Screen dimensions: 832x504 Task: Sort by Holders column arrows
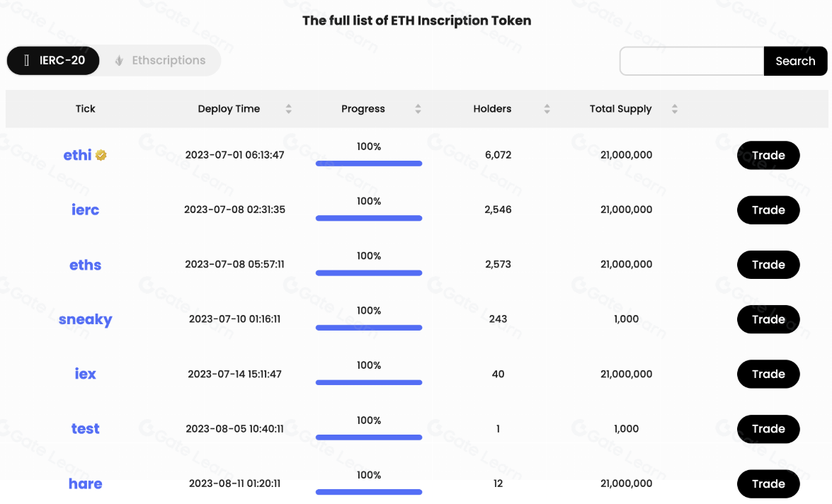547,109
